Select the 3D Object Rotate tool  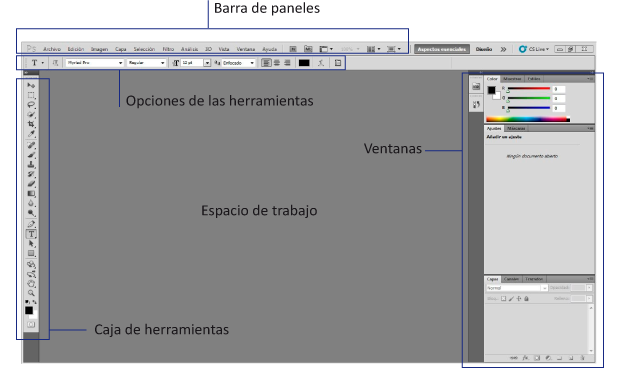(31, 265)
